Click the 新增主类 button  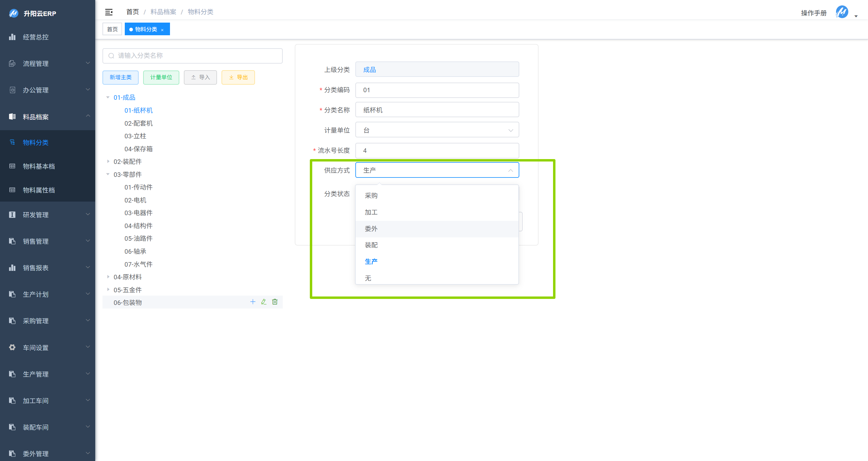pos(120,77)
